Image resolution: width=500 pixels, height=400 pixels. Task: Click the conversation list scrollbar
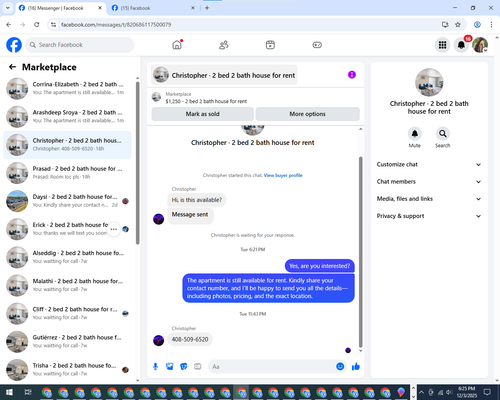tap(138, 163)
